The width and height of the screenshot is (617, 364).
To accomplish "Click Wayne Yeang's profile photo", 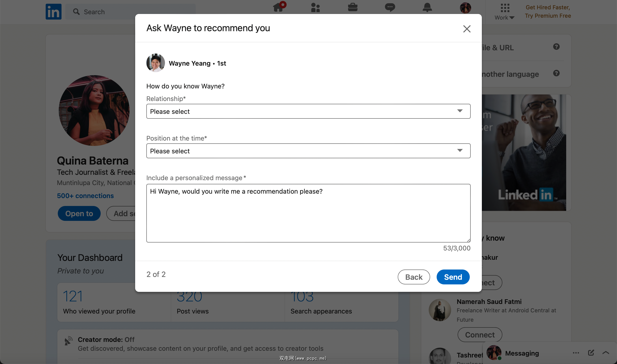I will tap(156, 63).
